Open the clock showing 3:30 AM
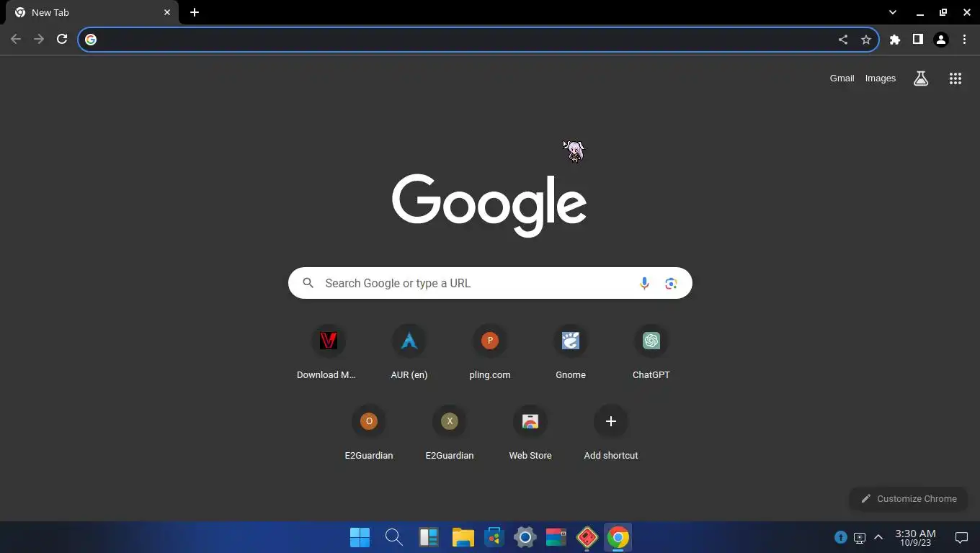 point(915,538)
